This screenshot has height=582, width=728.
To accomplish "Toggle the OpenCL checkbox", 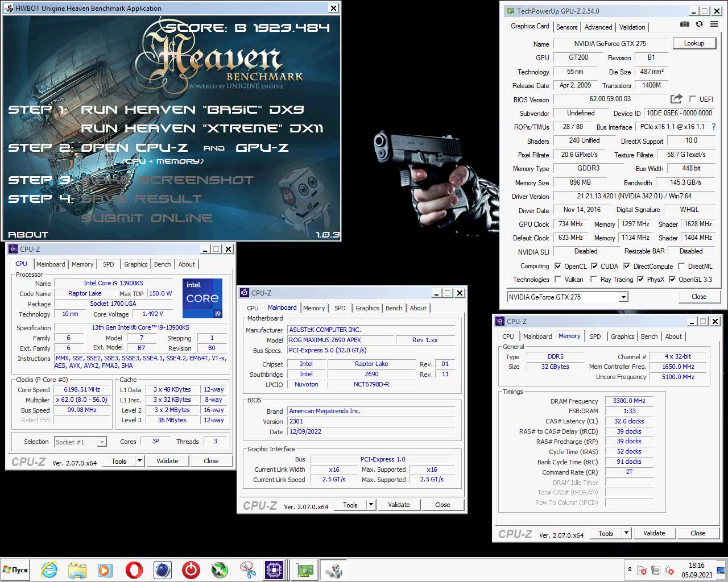I will coord(558,266).
